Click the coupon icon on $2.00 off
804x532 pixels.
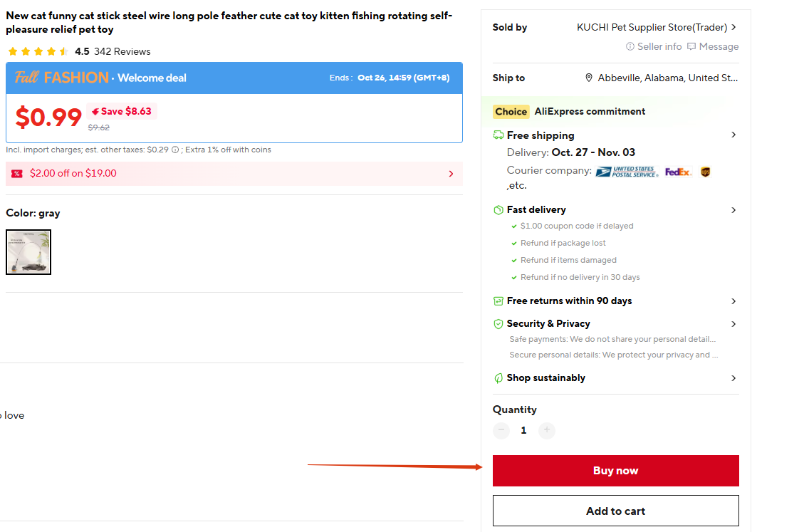point(17,174)
